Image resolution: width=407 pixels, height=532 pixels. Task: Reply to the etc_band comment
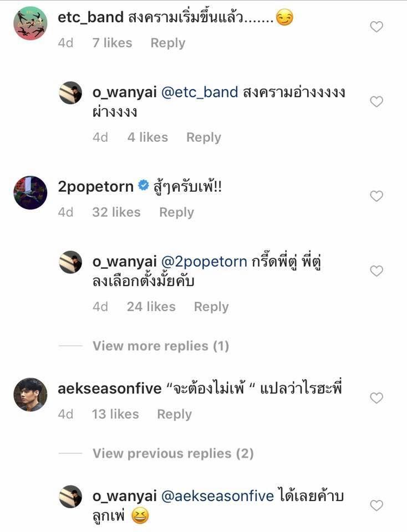click(167, 43)
